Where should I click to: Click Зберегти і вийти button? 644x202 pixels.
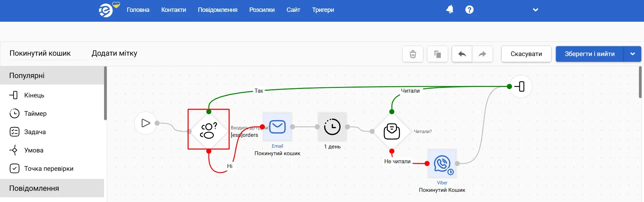590,54
